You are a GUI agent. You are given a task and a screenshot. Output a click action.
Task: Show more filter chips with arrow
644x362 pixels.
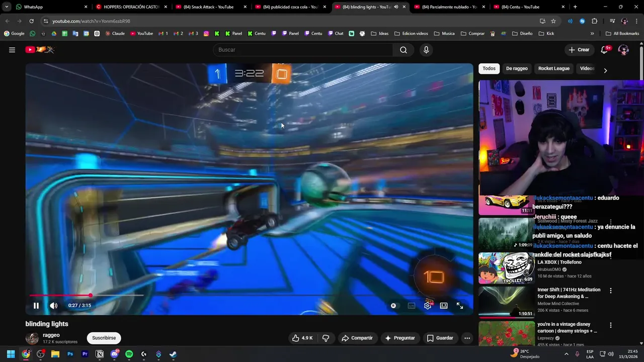click(x=605, y=70)
